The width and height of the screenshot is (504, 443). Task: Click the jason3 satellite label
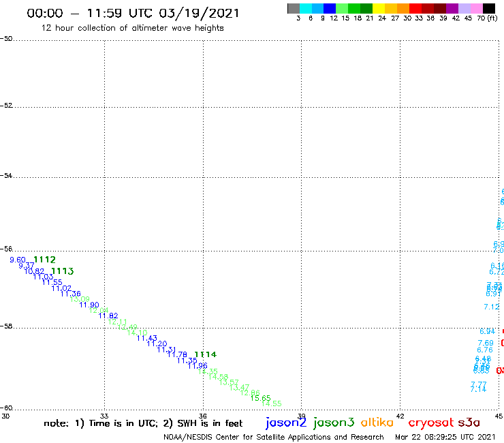tap(334, 423)
